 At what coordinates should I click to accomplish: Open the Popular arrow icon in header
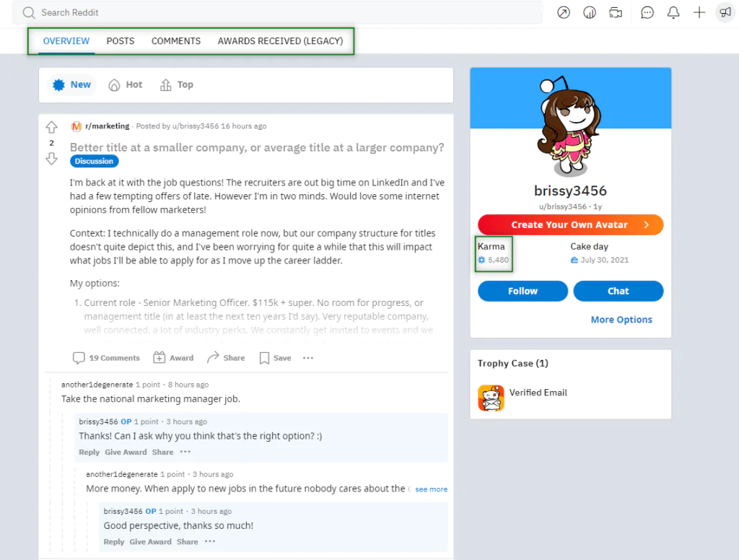(x=563, y=13)
